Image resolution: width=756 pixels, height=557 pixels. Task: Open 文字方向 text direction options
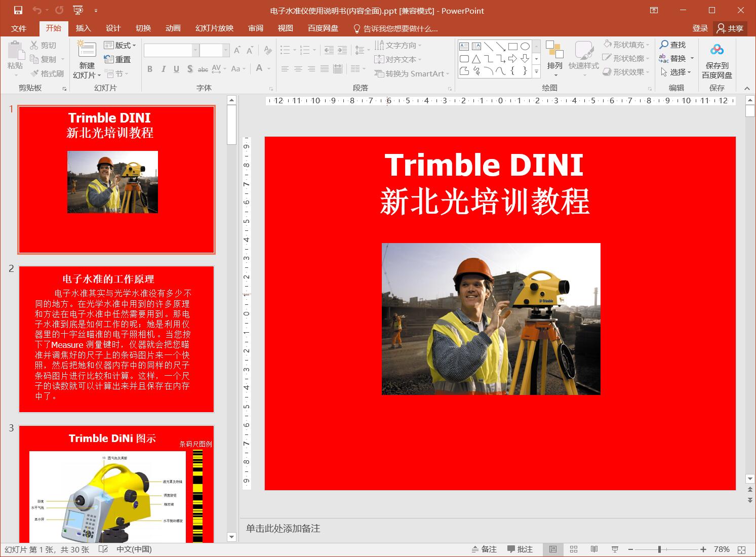tap(399, 45)
